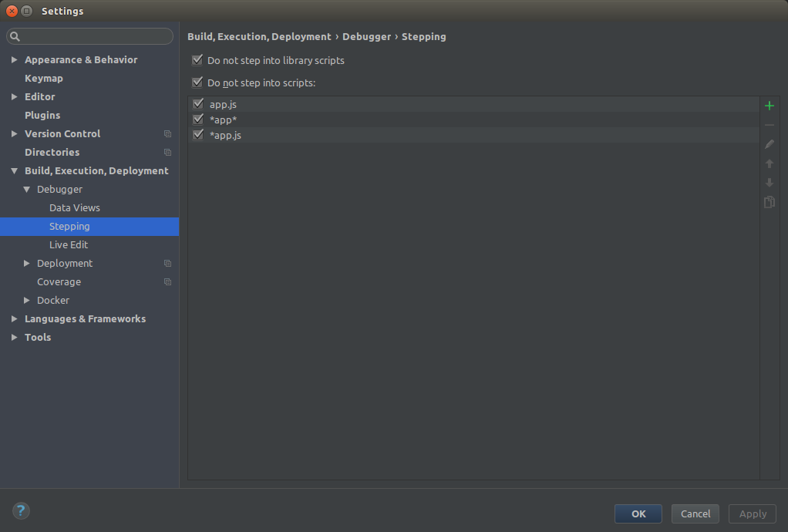The height and width of the screenshot is (532, 788).
Task: Click the pencil edit script icon
Action: (769, 144)
